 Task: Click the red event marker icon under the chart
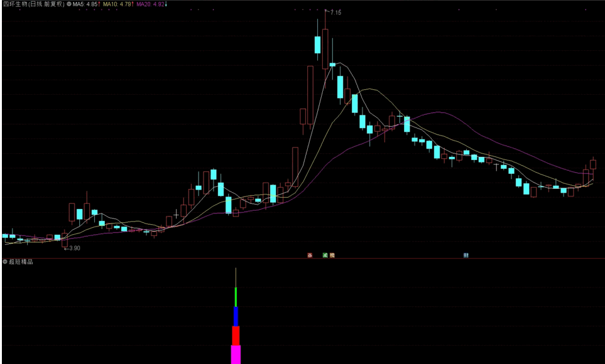(x=310, y=255)
